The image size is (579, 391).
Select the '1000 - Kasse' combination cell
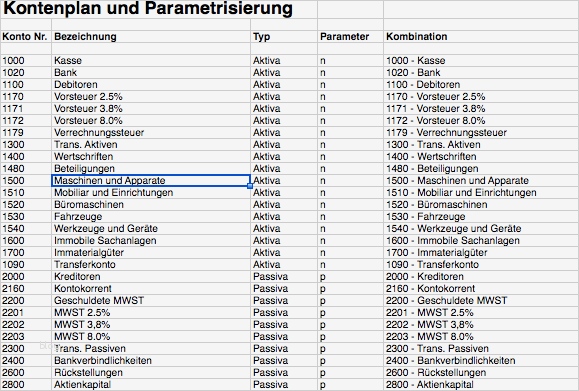click(x=481, y=61)
